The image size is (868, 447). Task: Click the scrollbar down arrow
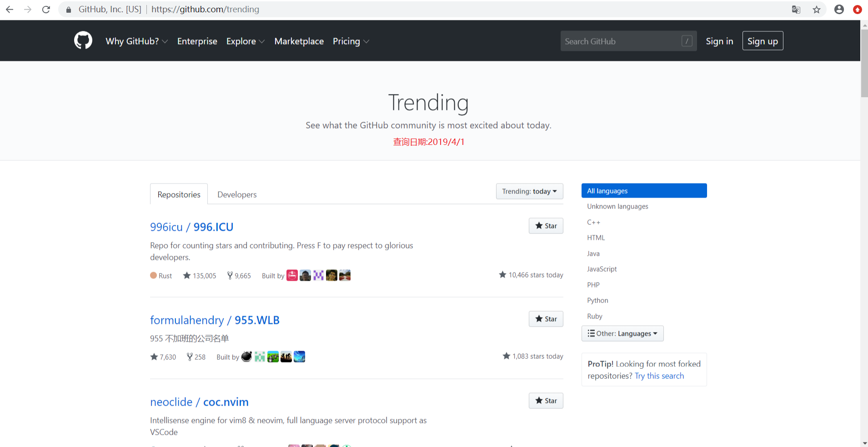click(864, 443)
